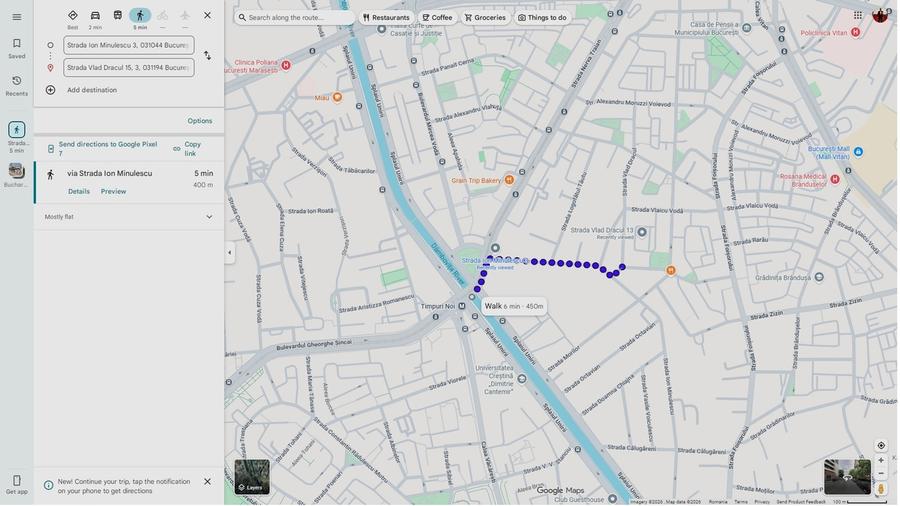Open route Options

pos(200,121)
